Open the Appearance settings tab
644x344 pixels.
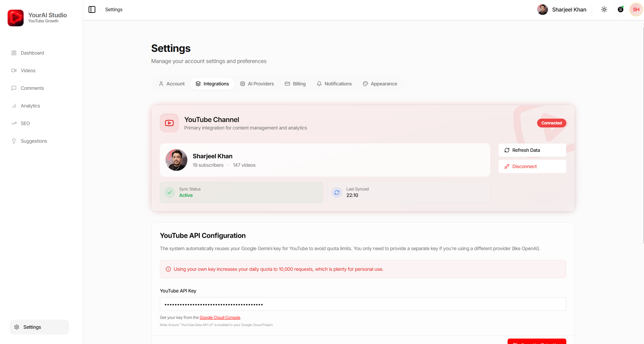tap(380, 84)
